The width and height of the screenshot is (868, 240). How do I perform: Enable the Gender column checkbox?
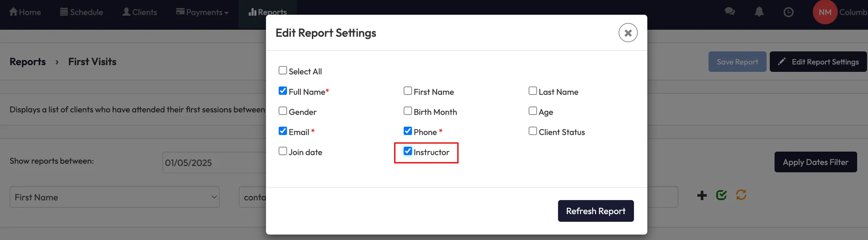point(283,111)
